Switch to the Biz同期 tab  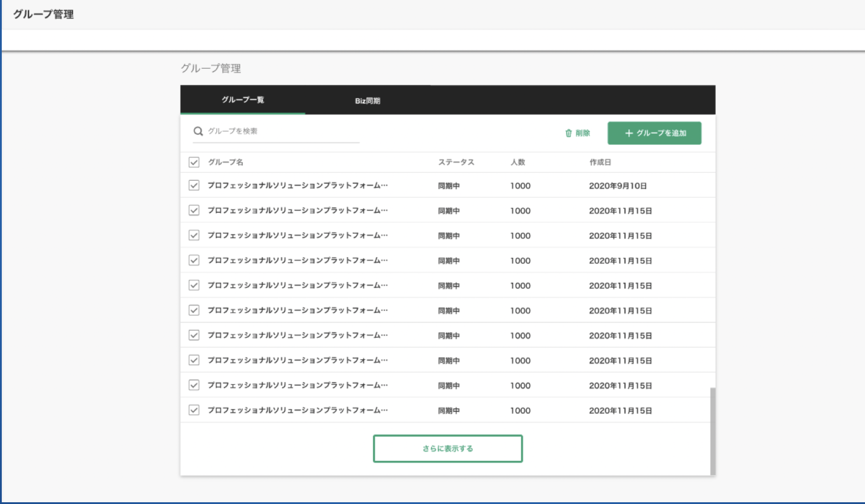click(367, 101)
